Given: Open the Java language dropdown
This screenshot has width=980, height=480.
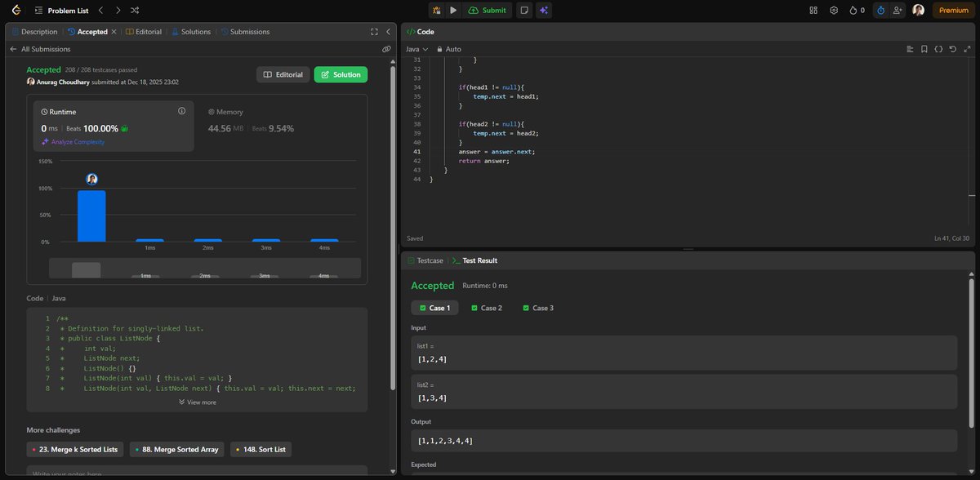Looking at the screenshot, I should click(x=416, y=49).
